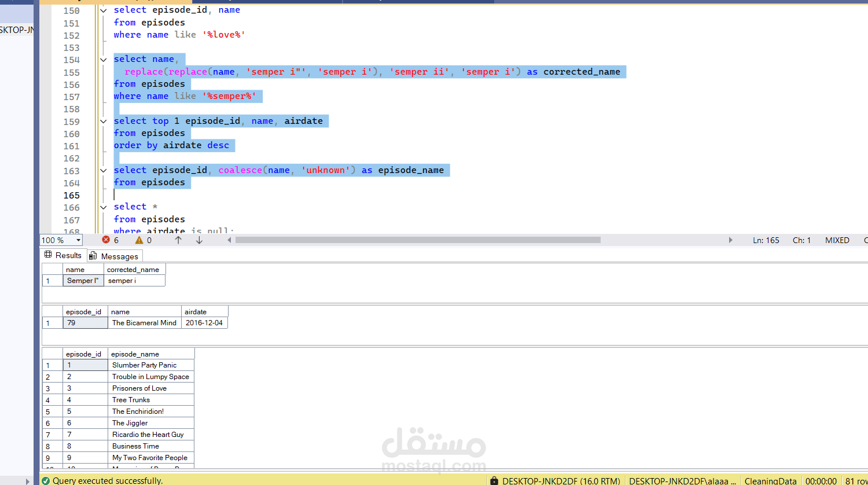Viewport: 868px width, 485px height.
Task: Collapse the select statement at line 154
Action: [104, 59]
